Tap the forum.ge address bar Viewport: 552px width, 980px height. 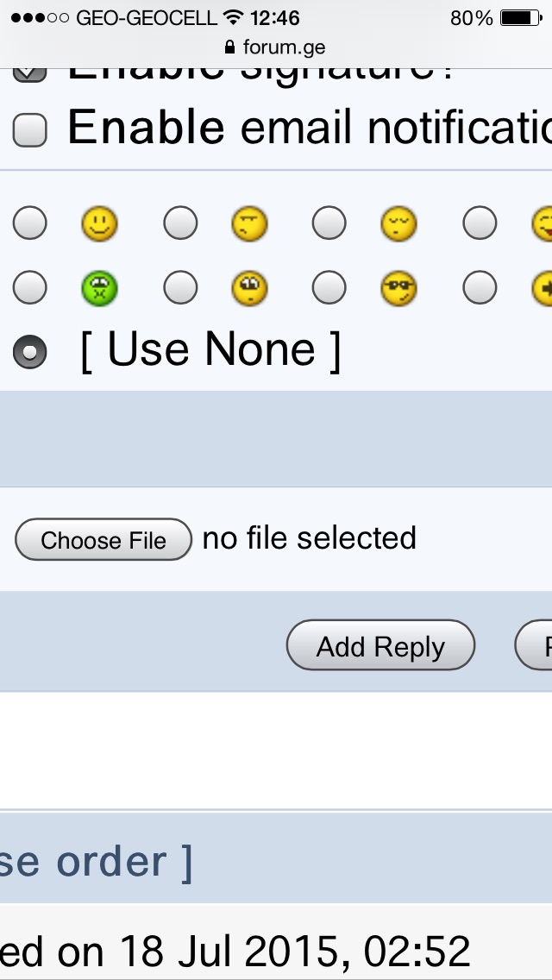point(284,47)
